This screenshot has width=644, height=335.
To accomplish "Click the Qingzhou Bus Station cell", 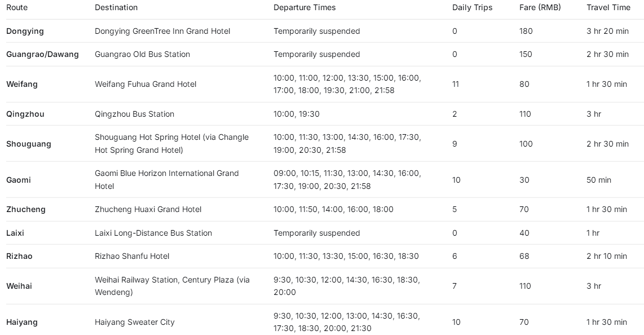I will pyautogui.click(x=134, y=114).
